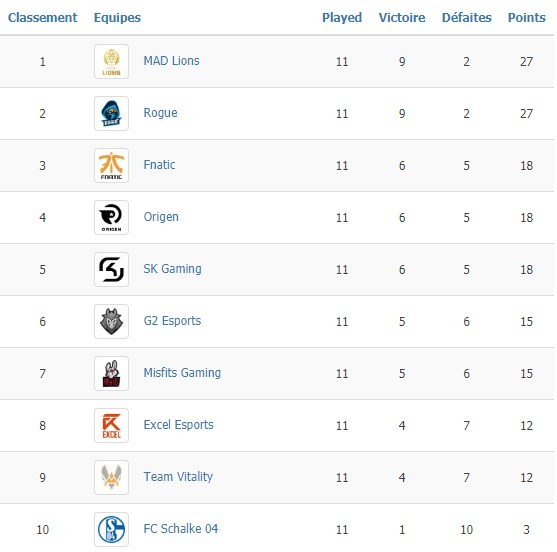Open the FC Schalke 04 crest
The image size is (557, 552).
click(x=111, y=529)
